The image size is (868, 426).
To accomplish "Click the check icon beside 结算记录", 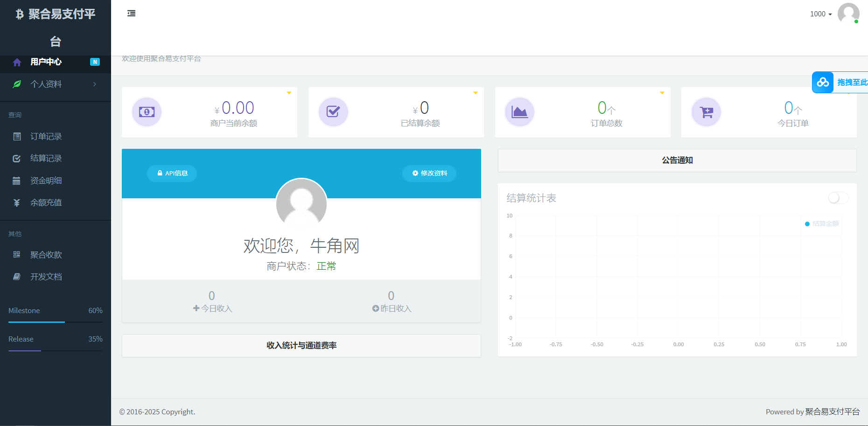I will (17, 159).
